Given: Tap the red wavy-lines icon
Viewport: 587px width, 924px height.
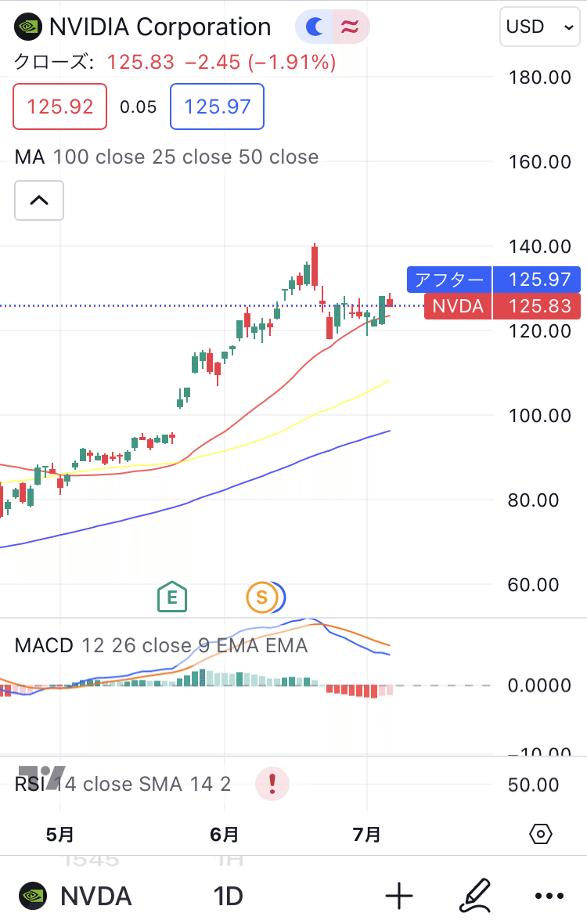Looking at the screenshot, I should coord(351,27).
